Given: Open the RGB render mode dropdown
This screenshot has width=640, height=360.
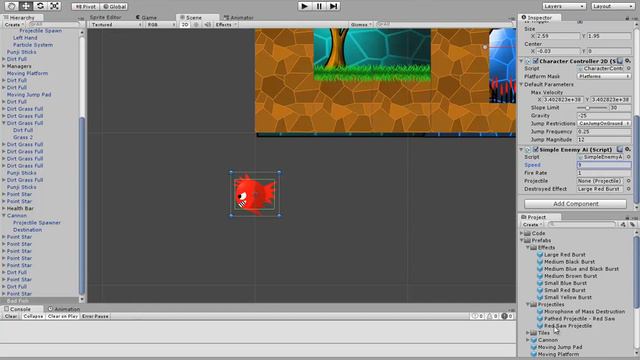Looking at the screenshot, I should click(161, 24).
